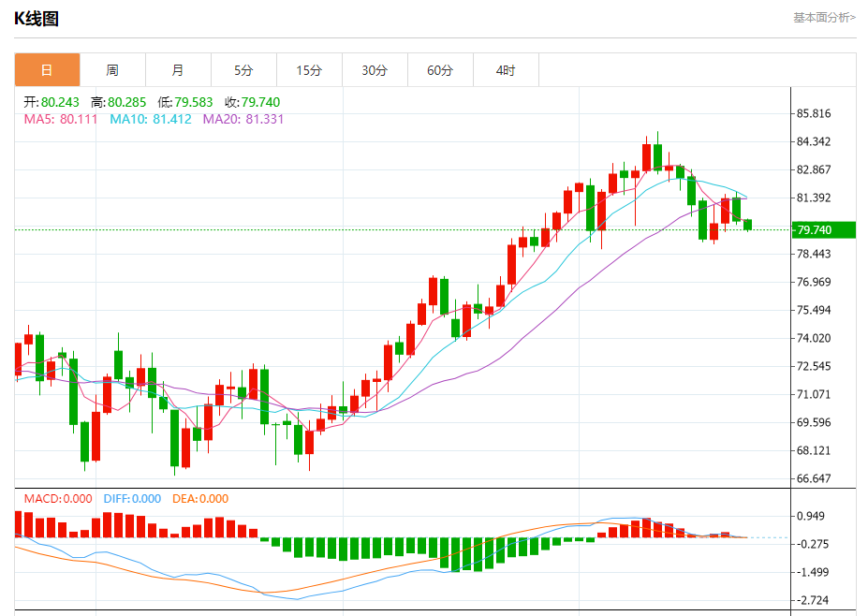
Task: Open the 4时 interval tab
Action: coord(506,69)
